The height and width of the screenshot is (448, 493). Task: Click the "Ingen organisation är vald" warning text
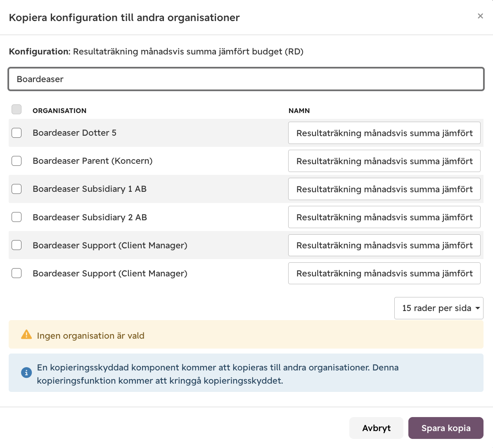pyautogui.click(x=90, y=336)
